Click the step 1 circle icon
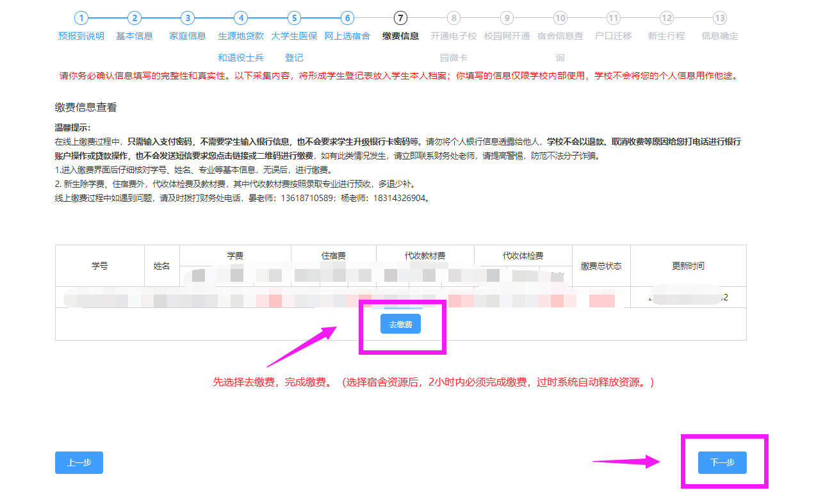816x504 pixels. (79, 18)
